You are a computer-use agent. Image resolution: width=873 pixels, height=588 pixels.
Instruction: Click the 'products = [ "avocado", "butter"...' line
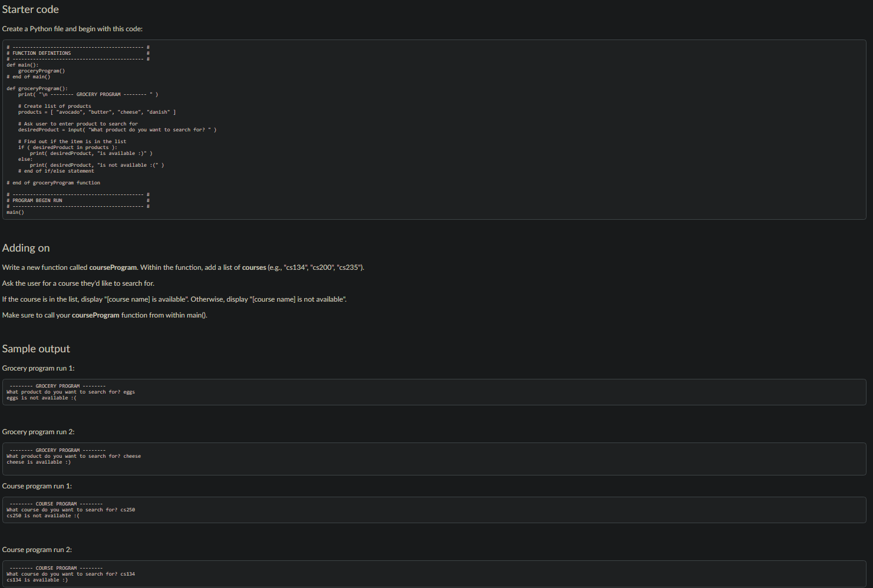coord(97,112)
